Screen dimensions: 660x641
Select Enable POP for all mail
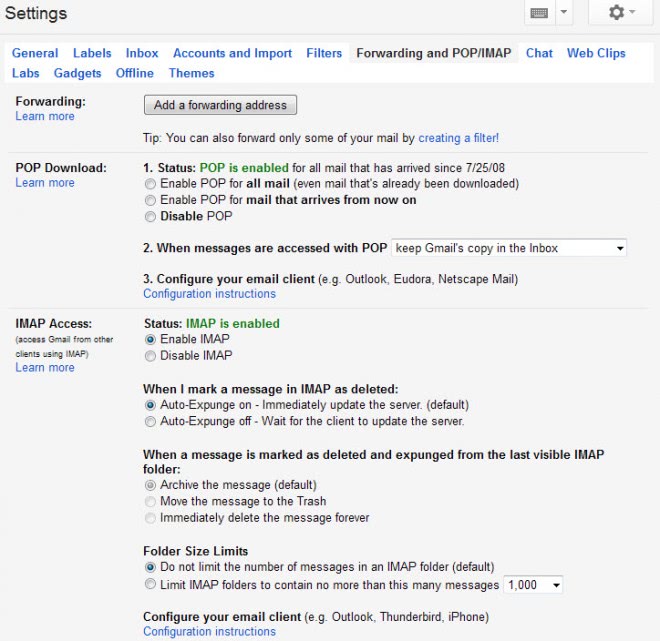point(150,184)
